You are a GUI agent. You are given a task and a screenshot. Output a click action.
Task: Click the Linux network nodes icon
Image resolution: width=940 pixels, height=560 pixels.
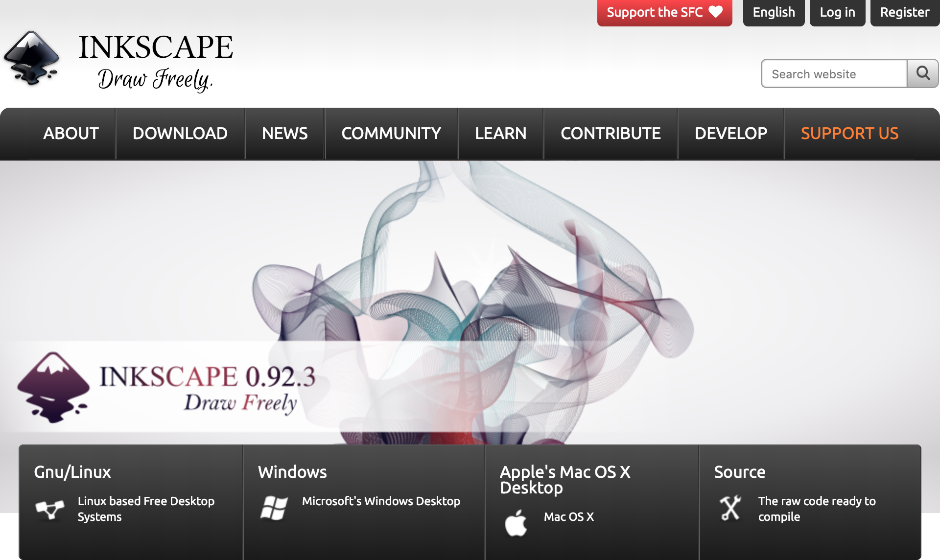(50, 509)
